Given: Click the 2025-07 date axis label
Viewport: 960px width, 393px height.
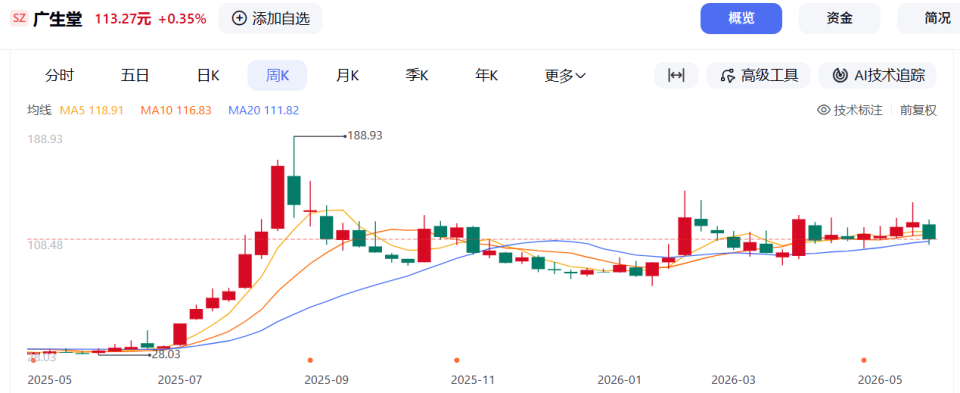Looking at the screenshot, I should [x=181, y=380].
